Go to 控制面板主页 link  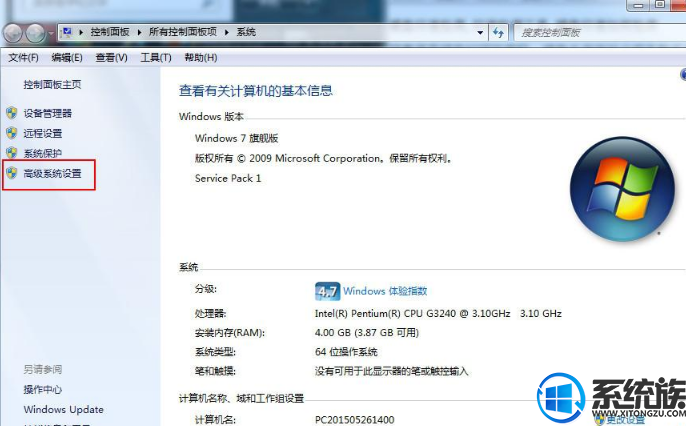pyautogui.click(x=52, y=84)
